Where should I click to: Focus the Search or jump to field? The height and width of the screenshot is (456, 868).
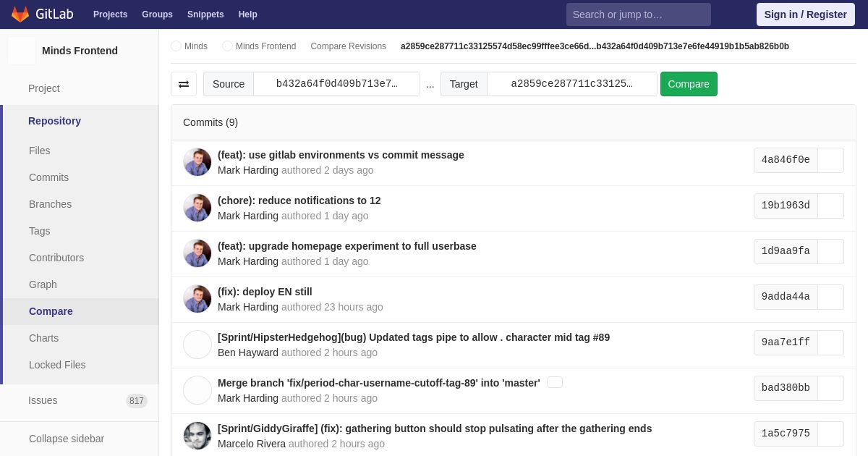point(639,14)
